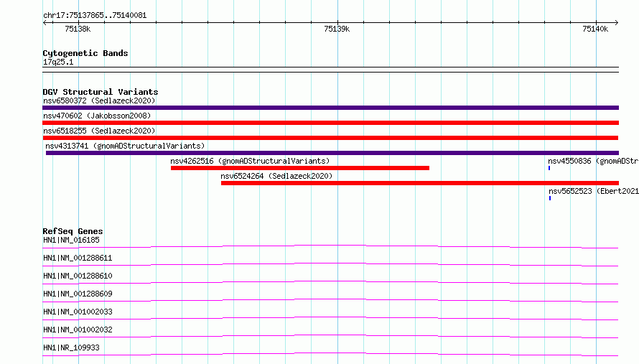This screenshot has width=639, height=364.
Task: Open the nsv4550836 variant label
Action: (x=593, y=161)
